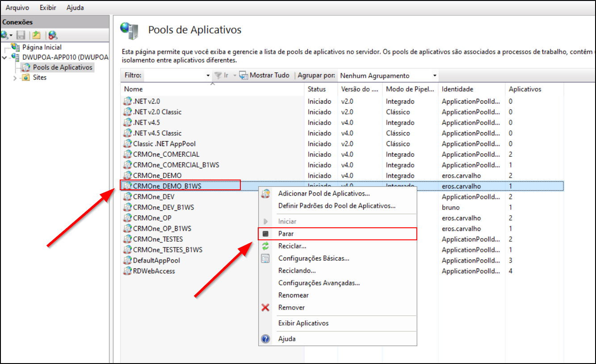Choose Parar in the context menu

click(x=286, y=234)
